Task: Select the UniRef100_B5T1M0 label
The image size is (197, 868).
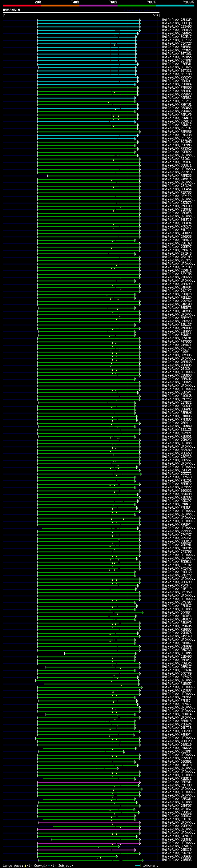Action: pyautogui.click(x=177, y=267)
